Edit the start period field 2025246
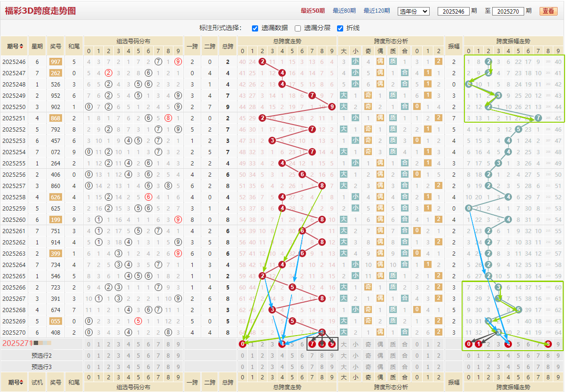566x392 pixels. tap(453, 11)
